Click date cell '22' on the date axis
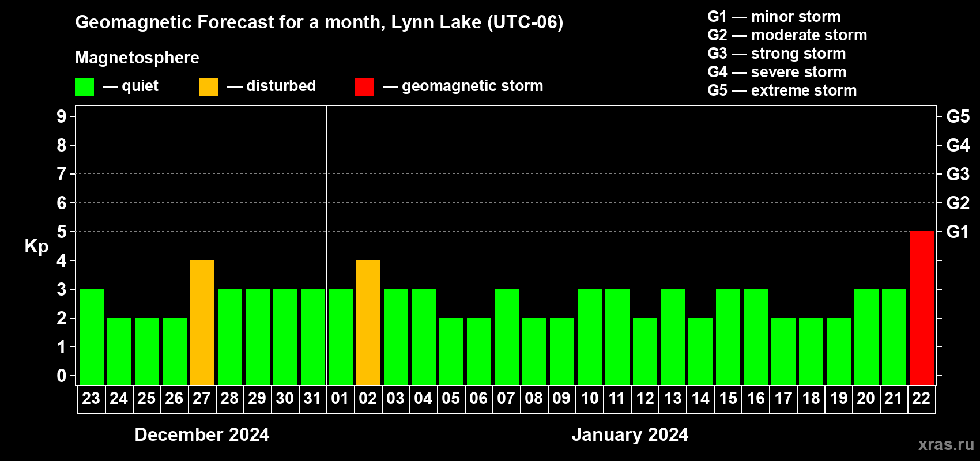 pos(922,399)
